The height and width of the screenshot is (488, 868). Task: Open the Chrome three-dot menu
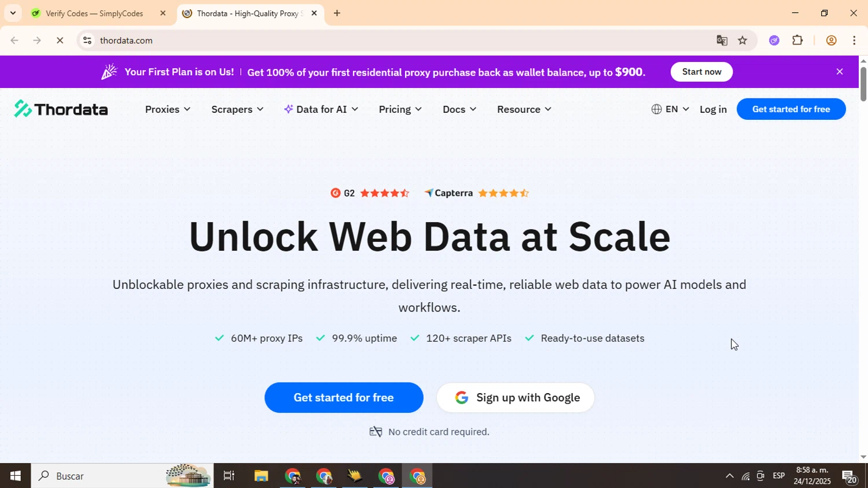pos(854,41)
